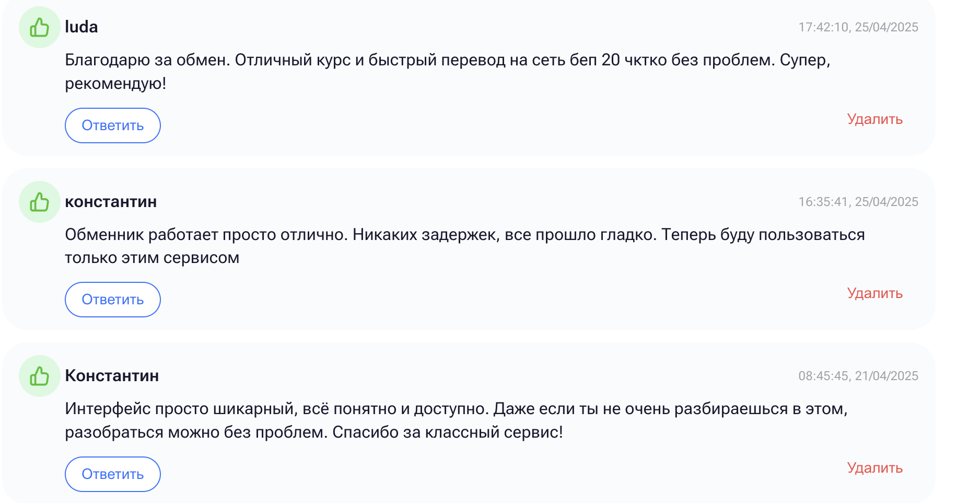Viewport: 980px width, 503px height.
Task: Remove Константин's interface review using Удалить
Action: (x=874, y=468)
